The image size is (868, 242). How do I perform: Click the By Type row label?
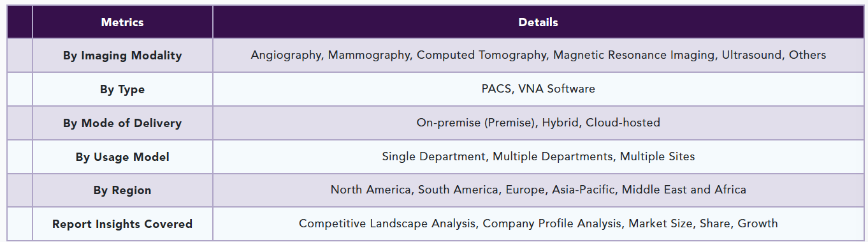122,89
